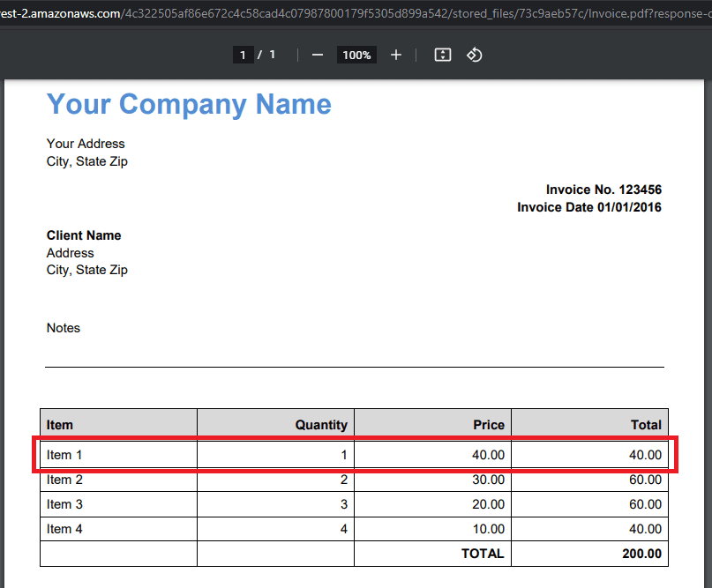This screenshot has width=712, height=588.
Task: Click the highlighted Item 1 row
Action: pos(353,455)
